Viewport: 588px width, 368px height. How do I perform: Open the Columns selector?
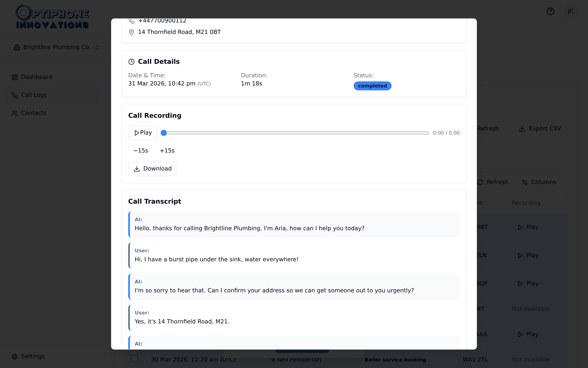[539, 182]
